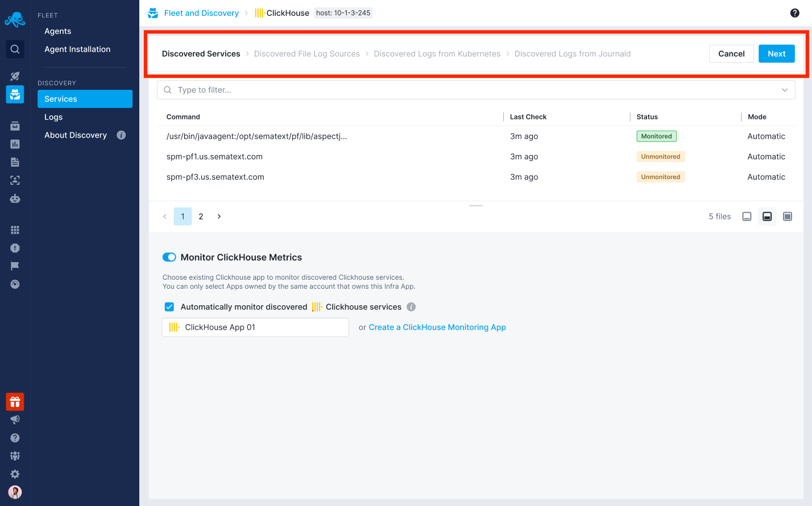This screenshot has height=506, width=812.
Task: Select page 1 in pagination
Action: click(183, 217)
